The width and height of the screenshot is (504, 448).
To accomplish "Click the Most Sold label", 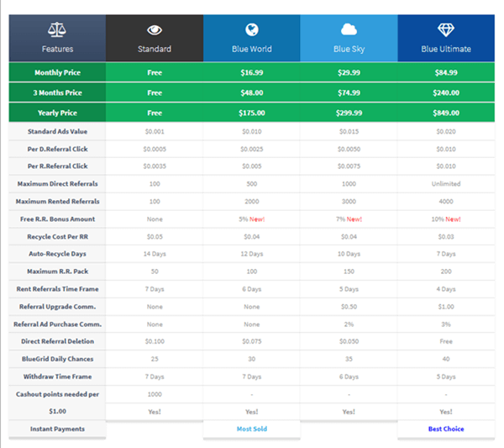I will click(x=252, y=429).
